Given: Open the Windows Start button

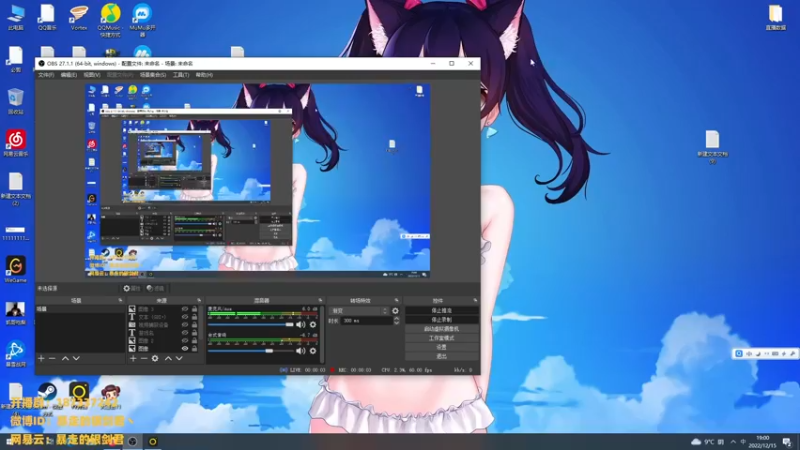Looking at the screenshot, I should 9,441.
